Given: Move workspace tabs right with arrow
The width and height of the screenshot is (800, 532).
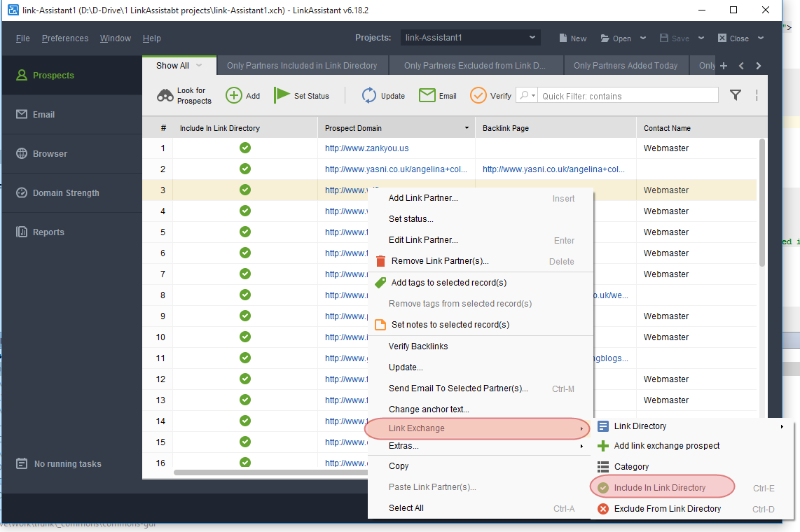Looking at the screenshot, I should (759, 66).
